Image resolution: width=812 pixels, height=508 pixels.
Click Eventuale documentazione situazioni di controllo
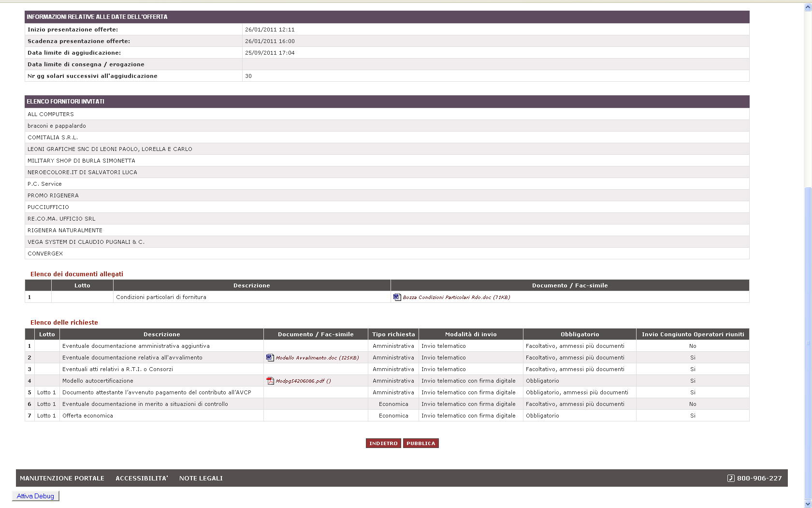click(x=145, y=404)
